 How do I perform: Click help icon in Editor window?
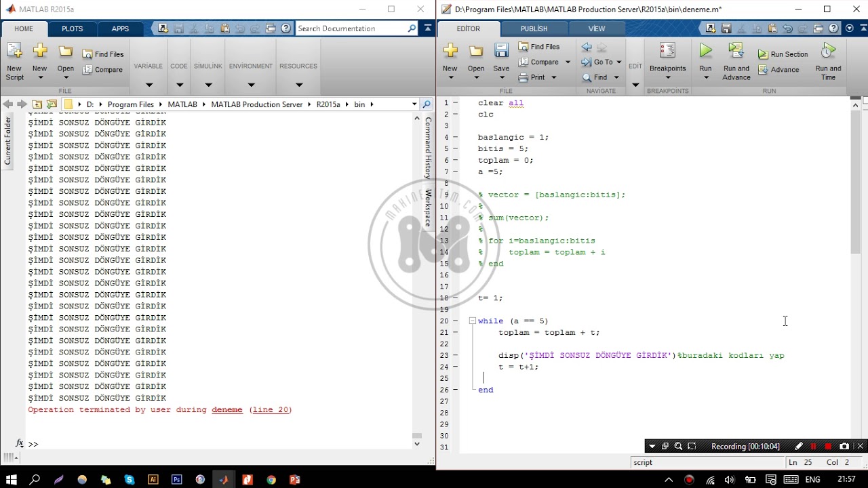tap(833, 28)
